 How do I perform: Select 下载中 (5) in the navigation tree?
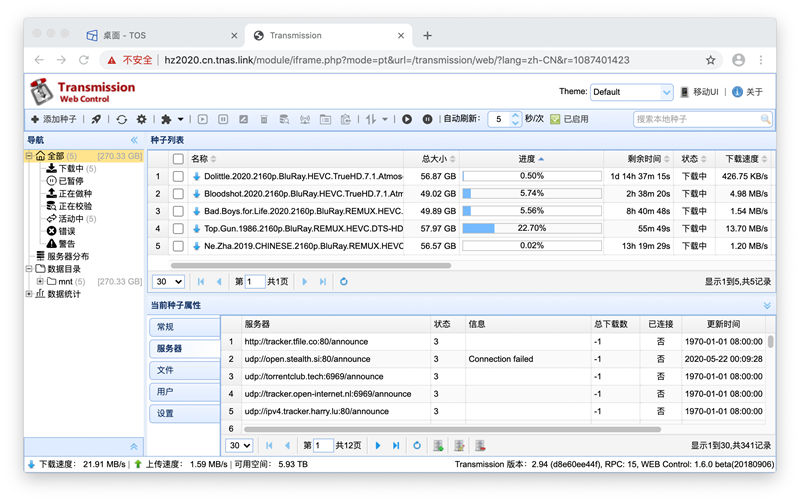click(71, 168)
